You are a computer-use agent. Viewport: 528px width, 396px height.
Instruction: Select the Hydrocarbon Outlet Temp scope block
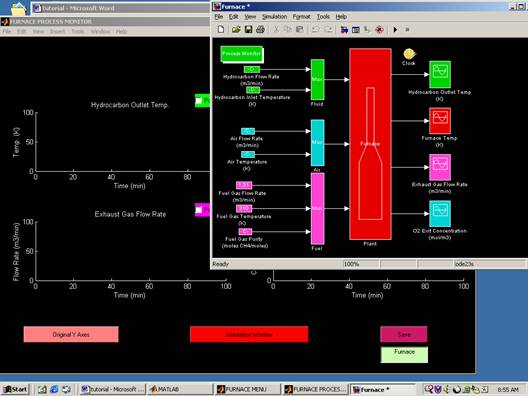(440, 74)
